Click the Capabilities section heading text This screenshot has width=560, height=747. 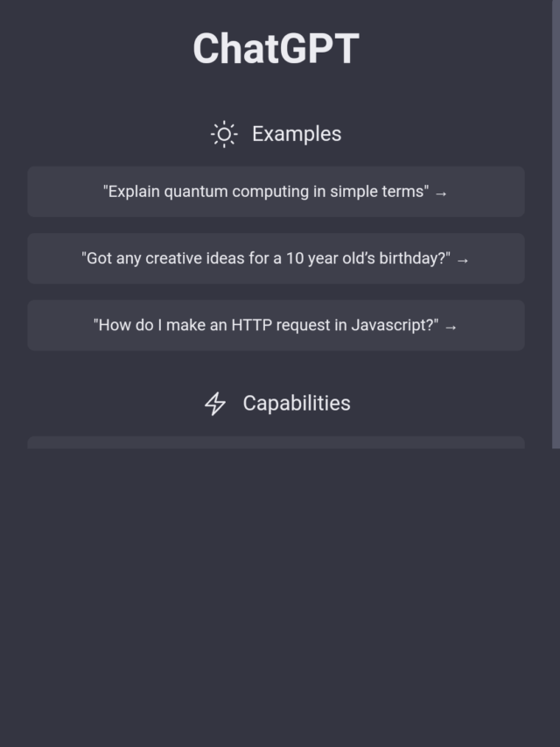tap(297, 403)
